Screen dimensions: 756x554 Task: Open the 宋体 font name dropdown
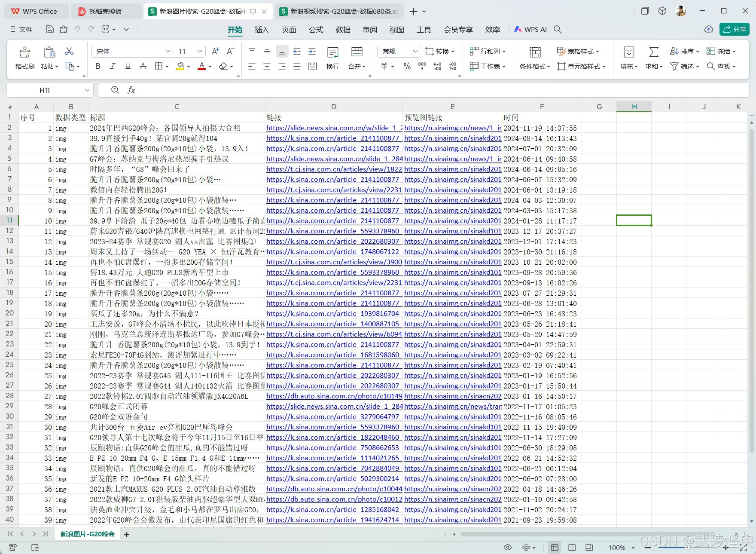click(x=168, y=51)
